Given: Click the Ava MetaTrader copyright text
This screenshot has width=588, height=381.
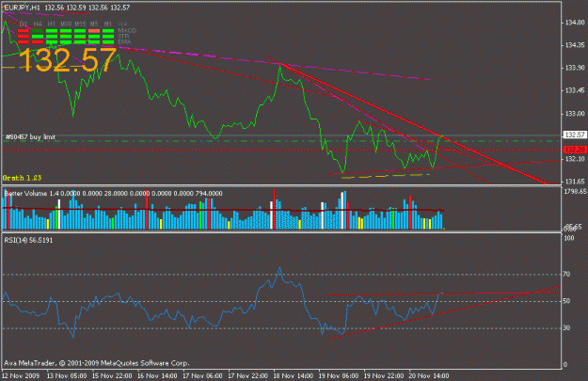Looking at the screenshot, I should 97,363.
